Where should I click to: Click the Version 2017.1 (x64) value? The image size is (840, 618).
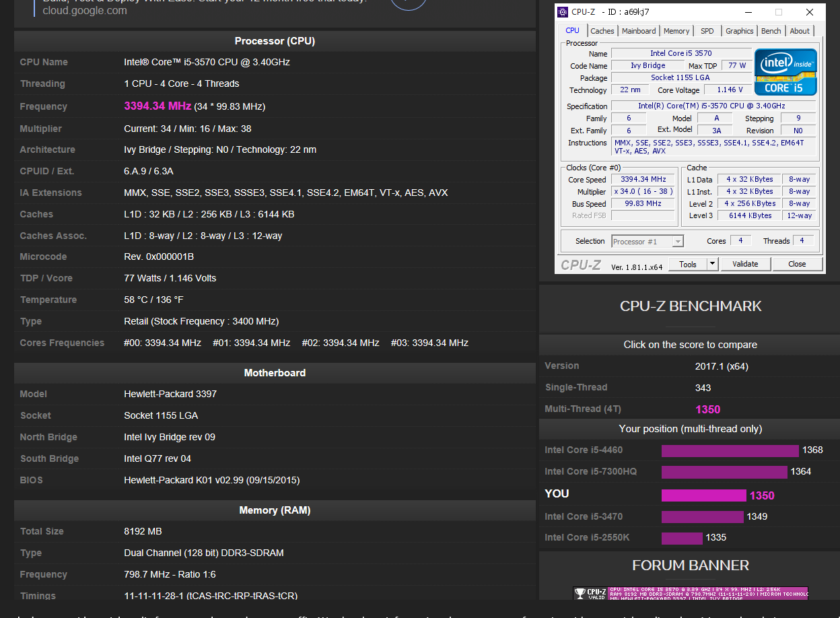[x=722, y=366]
